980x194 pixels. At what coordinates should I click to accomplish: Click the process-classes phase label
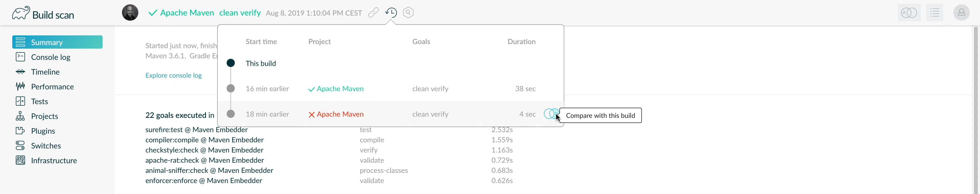(x=384, y=171)
